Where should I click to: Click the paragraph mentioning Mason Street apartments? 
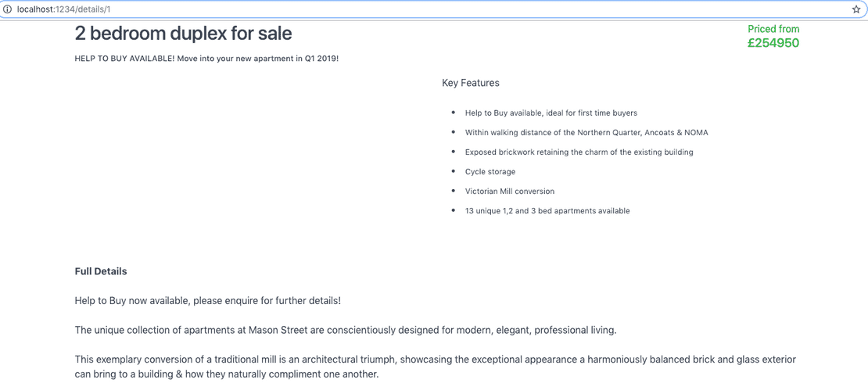[346, 331]
